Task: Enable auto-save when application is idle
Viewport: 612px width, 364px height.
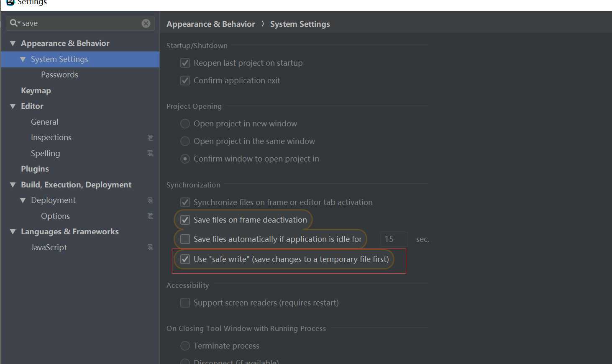Action: click(x=185, y=239)
